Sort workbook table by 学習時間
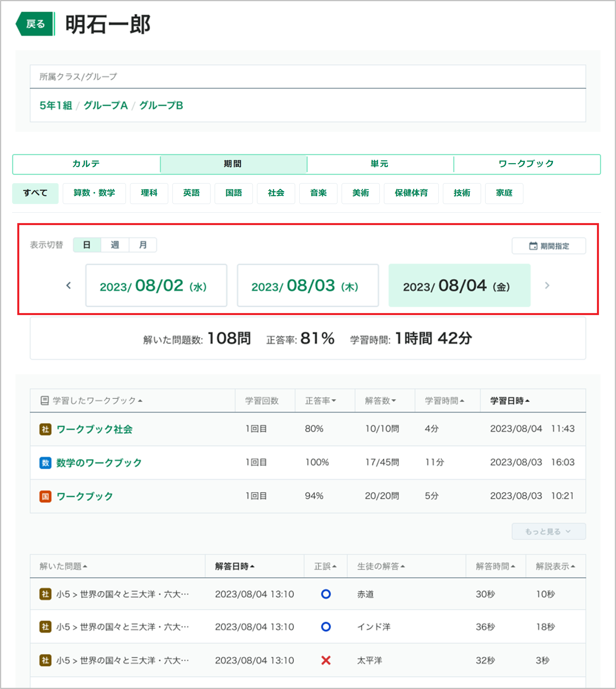 (x=444, y=400)
